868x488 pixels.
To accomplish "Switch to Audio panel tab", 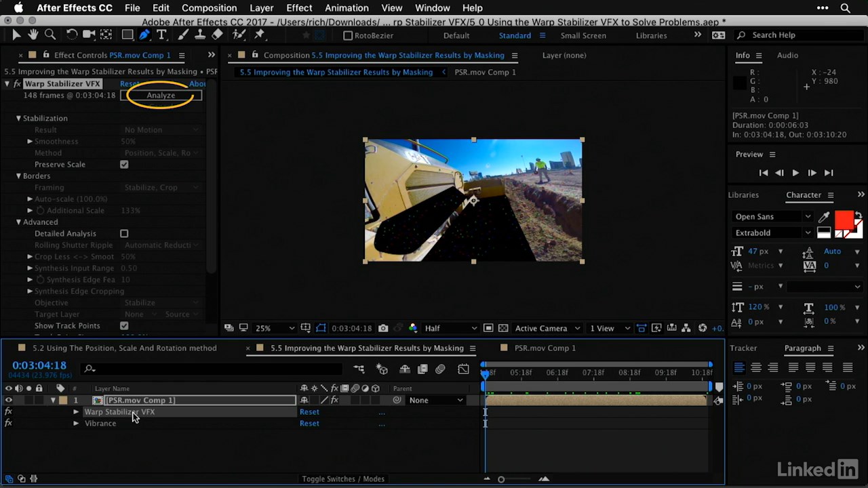I will tap(787, 55).
